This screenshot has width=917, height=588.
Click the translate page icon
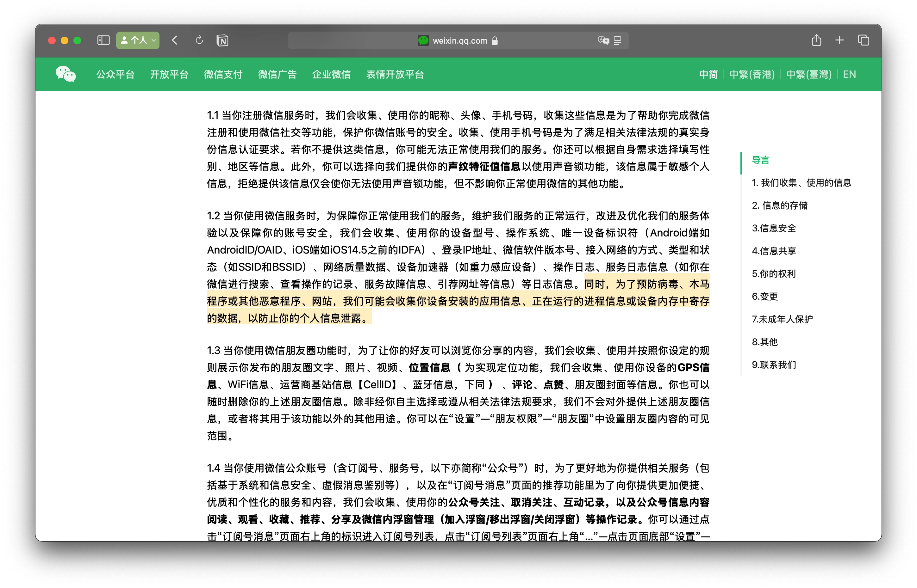(x=603, y=40)
